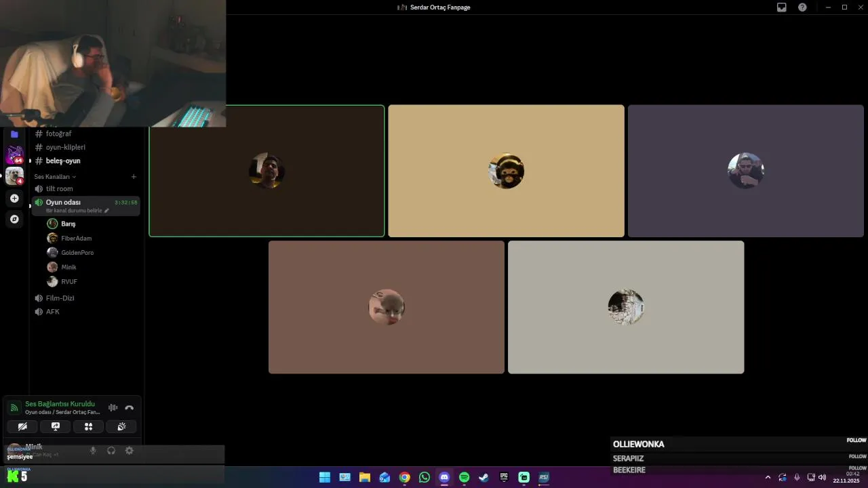Open Discord taskbar icon
868x488 pixels.
[x=444, y=477]
